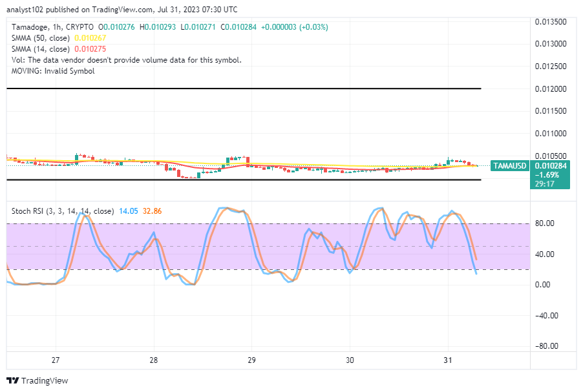Click the analyst102 published header text

coord(122,10)
